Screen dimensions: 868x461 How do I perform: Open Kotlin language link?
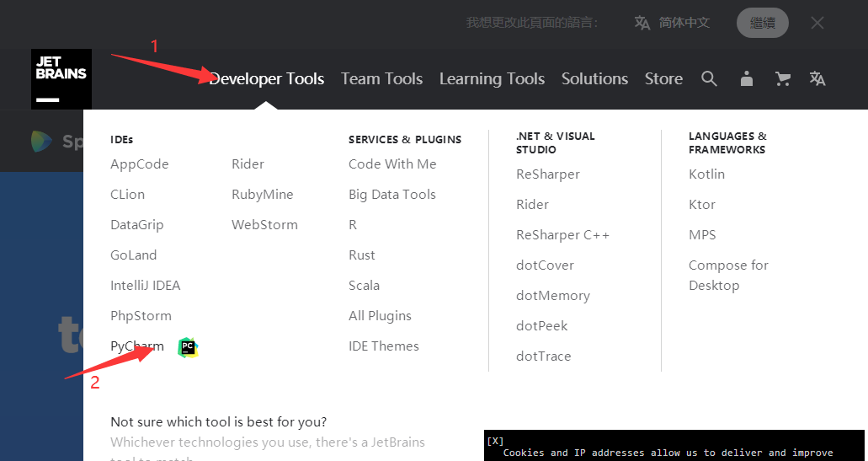click(707, 174)
